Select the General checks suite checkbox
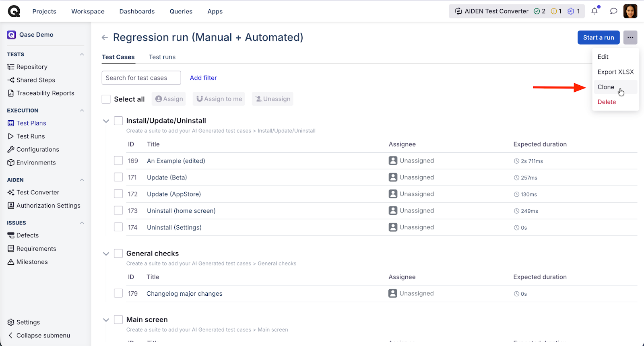644x346 pixels. (x=118, y=253)
